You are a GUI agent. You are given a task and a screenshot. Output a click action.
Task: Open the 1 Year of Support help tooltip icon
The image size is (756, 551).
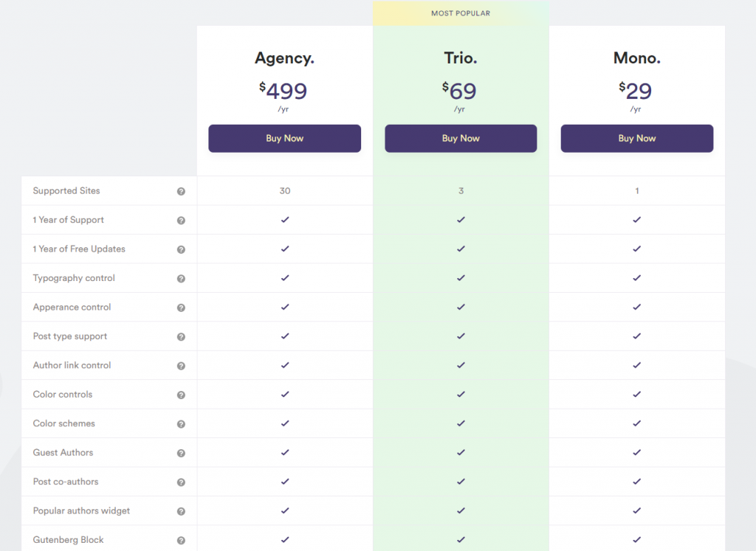(181, 221)
